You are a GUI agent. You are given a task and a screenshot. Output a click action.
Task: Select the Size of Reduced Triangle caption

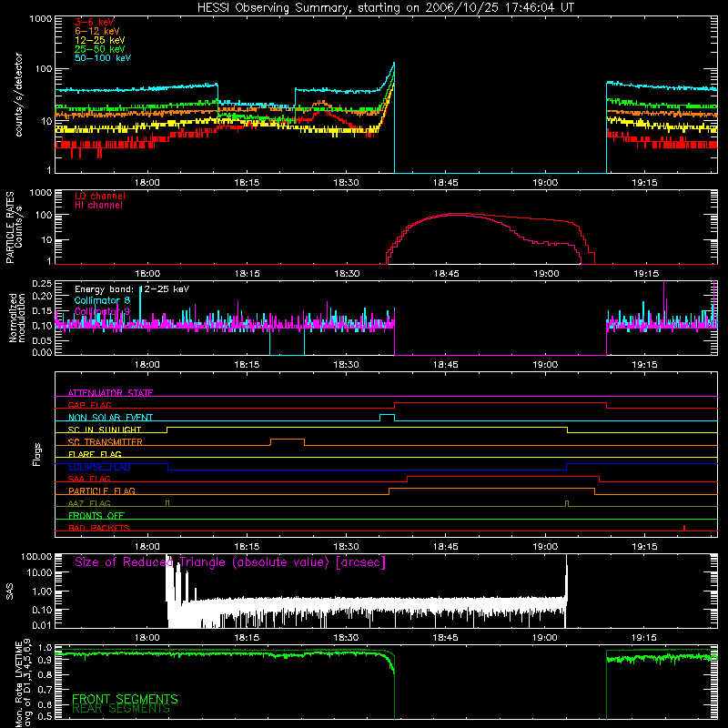click(230, 562)
